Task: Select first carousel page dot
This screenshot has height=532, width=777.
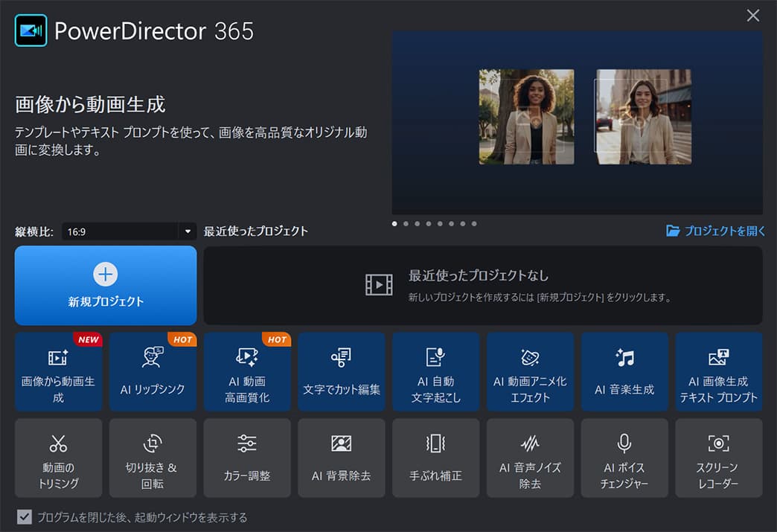Action: pos(394,224)
